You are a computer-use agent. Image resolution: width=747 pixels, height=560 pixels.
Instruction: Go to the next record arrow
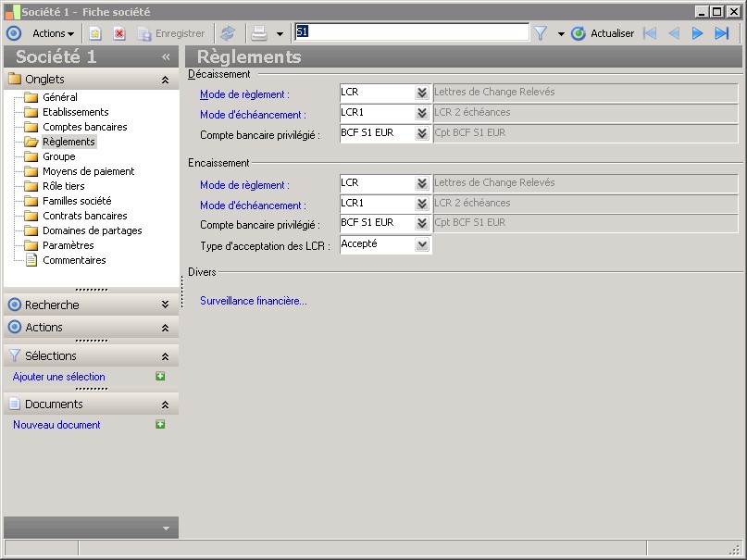[698, 33]
